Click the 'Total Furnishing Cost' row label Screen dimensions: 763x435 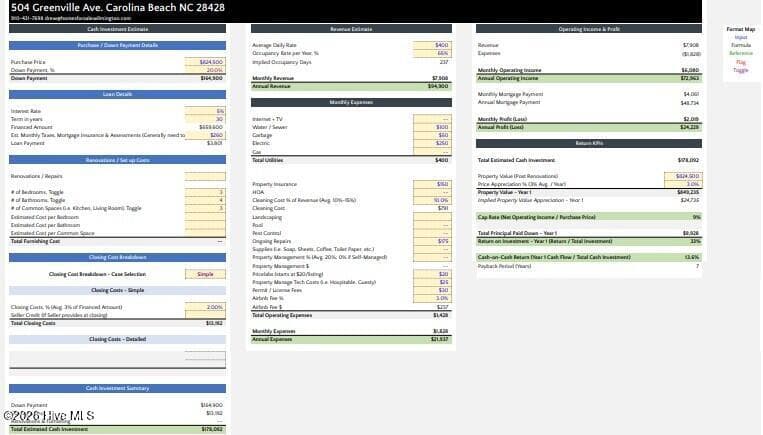coord(36,241)
